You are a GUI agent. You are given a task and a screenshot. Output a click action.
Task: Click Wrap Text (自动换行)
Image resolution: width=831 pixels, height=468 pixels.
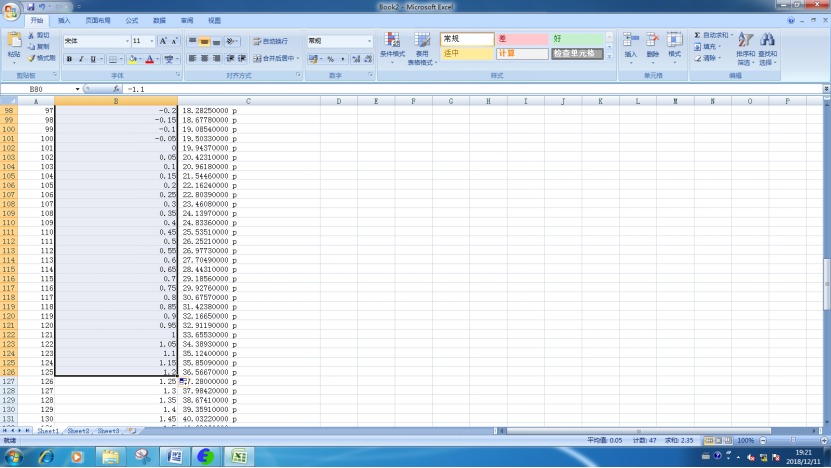point(271,41)
